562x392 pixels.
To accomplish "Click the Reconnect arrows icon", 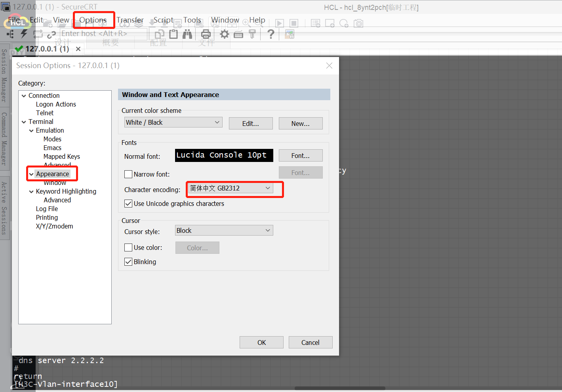I will [x=38, y=34].
